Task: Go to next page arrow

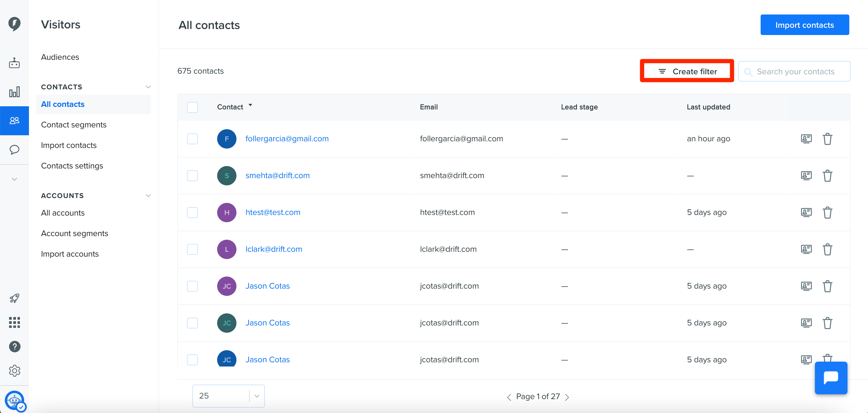Action: (567, 397)
